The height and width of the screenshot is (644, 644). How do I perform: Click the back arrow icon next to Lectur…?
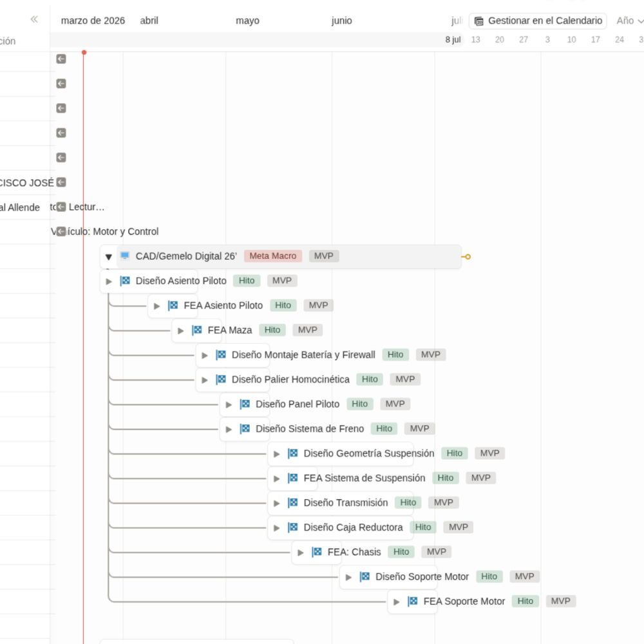point(61,207)
